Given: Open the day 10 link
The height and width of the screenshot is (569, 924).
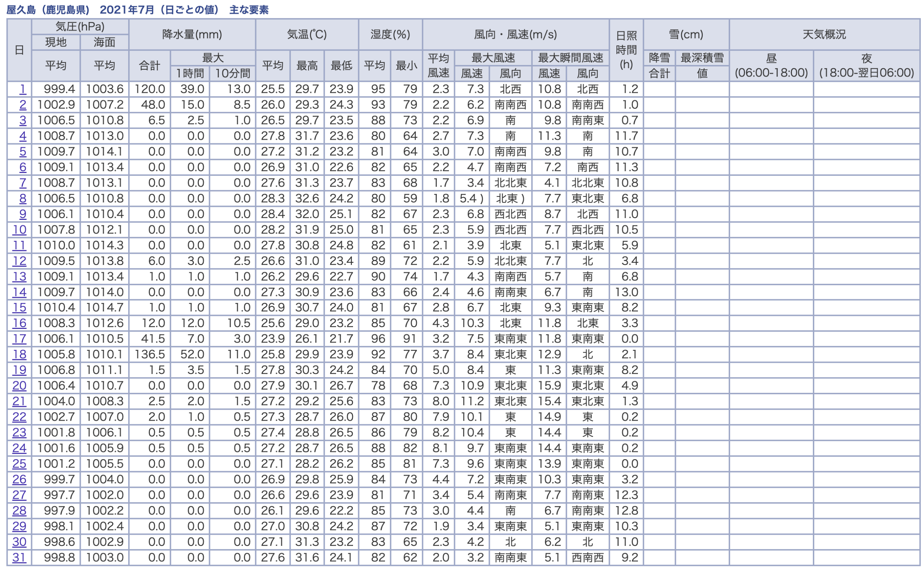Looking at the screenshot, I should (x=19, y=230).
